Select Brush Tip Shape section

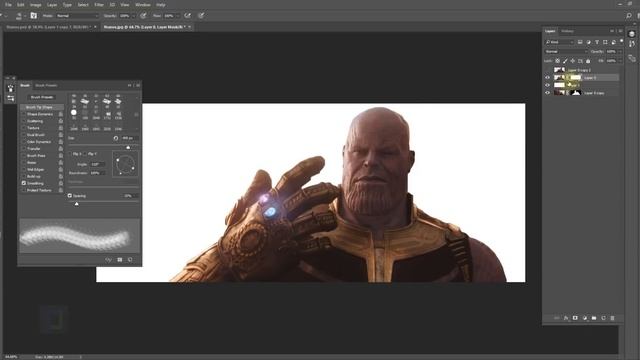coord(42,107)
